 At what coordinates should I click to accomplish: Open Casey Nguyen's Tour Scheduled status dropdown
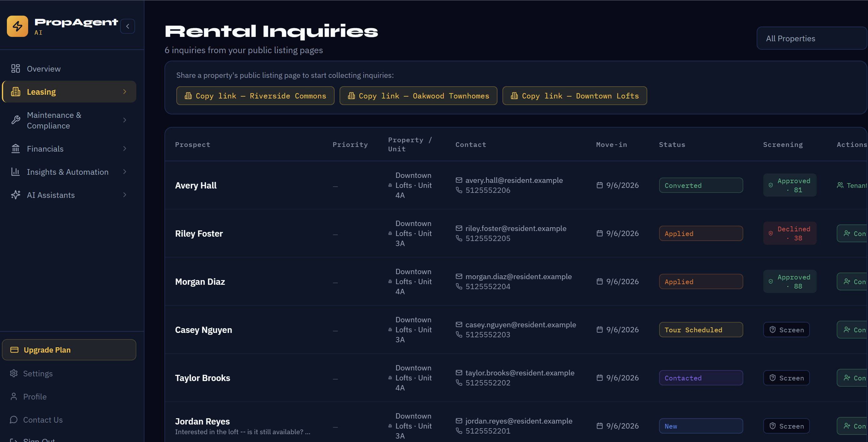click(x=701, y=330)
